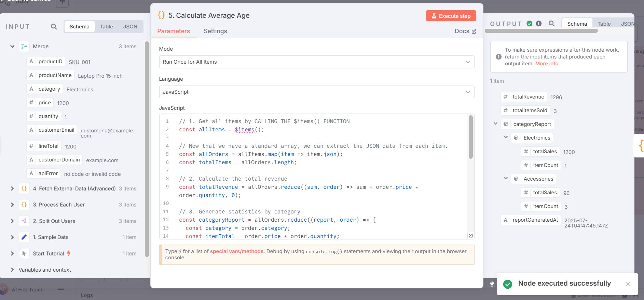Click the output info circle icon

click(539, 24)
